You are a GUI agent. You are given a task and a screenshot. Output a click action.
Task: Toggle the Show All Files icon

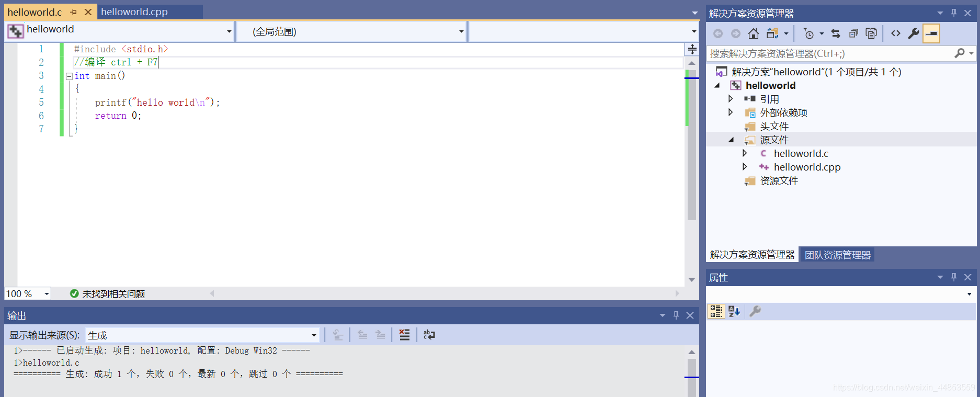(x=871, y=33)
